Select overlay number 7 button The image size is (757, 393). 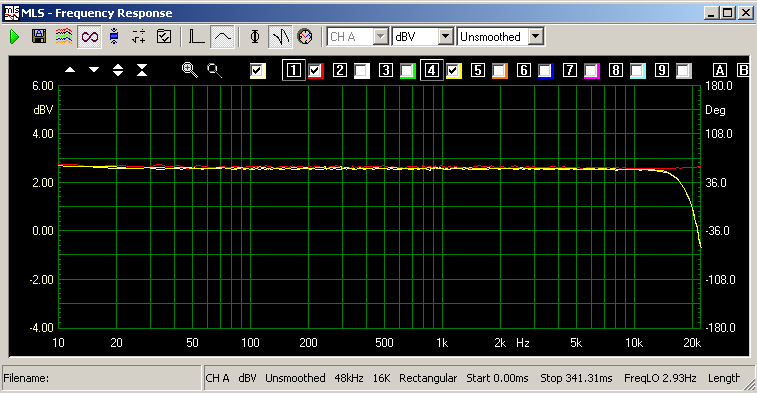570,70
